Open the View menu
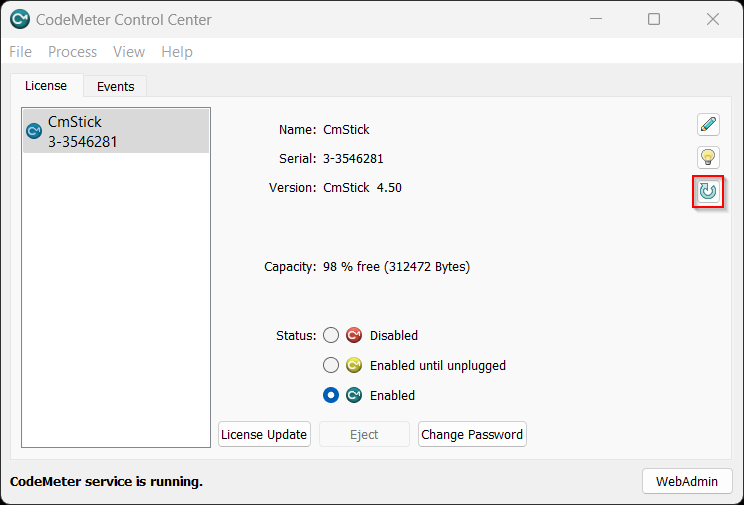Image resolution: width=744 pixels, height=505 pixels. 128,52
